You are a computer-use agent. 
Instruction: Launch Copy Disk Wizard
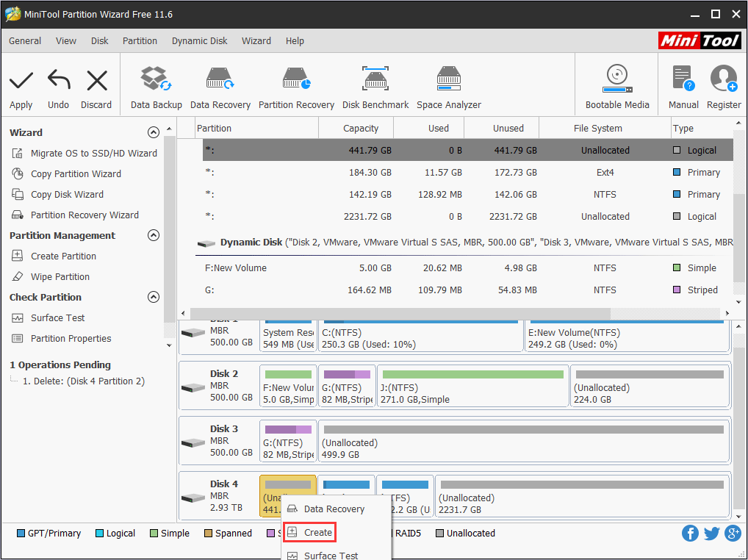tap(57, 194)
